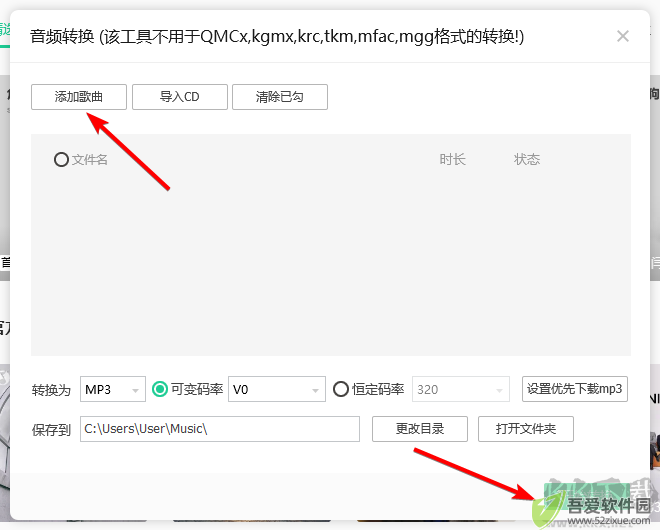Select the 恒定码率 radio button

click(x=341, y=389)
